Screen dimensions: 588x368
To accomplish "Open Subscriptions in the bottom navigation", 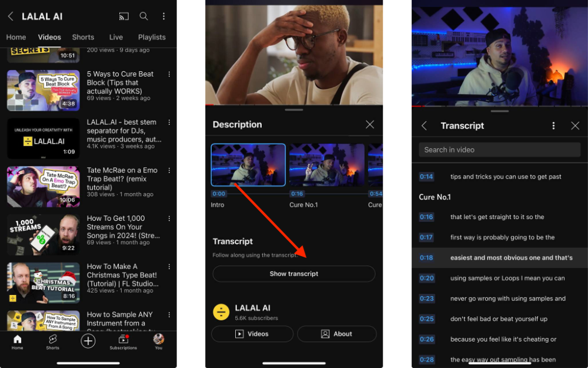I will (x=123, y=342).
